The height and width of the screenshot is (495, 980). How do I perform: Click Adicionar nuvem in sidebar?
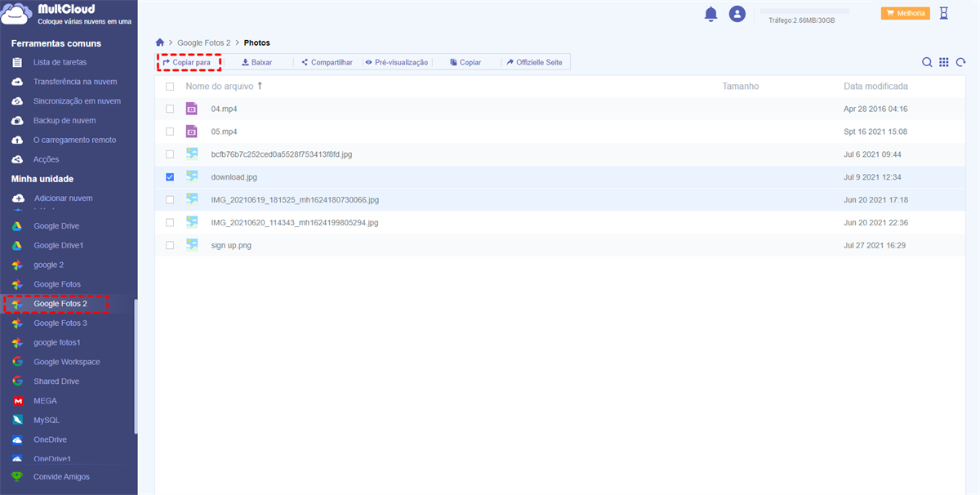63,198
